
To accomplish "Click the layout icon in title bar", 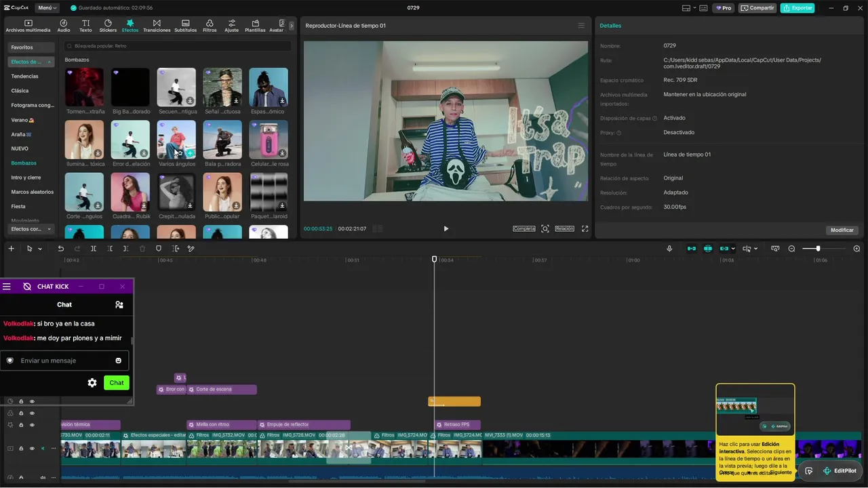I will [x=686, y=8].
